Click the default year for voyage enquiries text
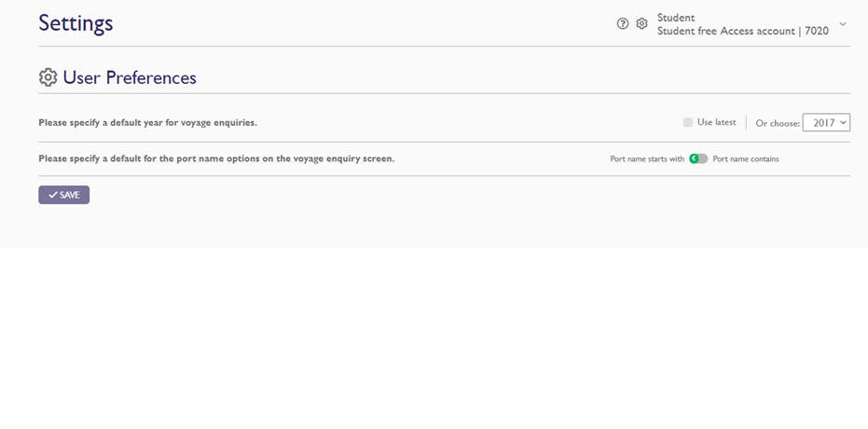The height and width of the screenshot is (429, 868). click(x=148, y=122)
